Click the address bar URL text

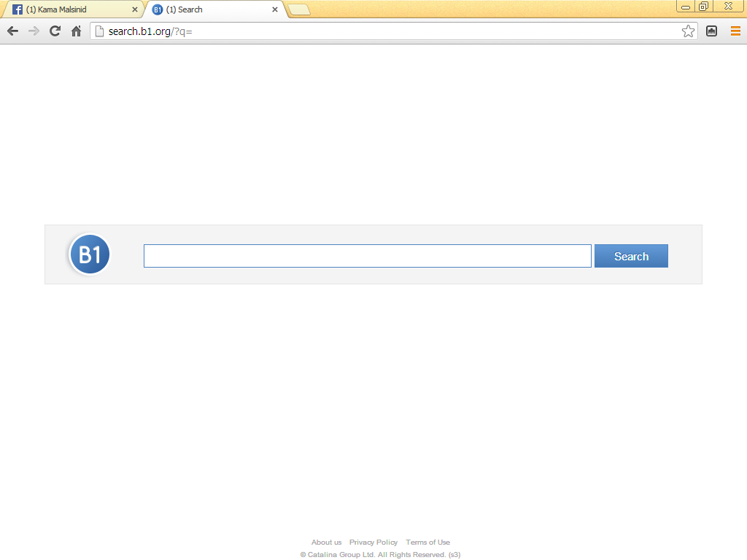point(150,31)
